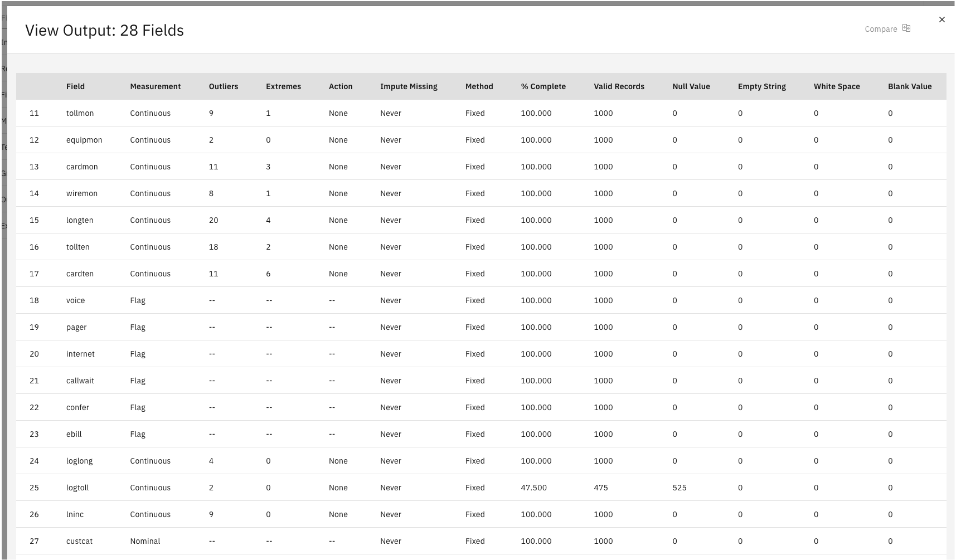Click the Null Value column header
961x560 pixels.
point(691,86)
